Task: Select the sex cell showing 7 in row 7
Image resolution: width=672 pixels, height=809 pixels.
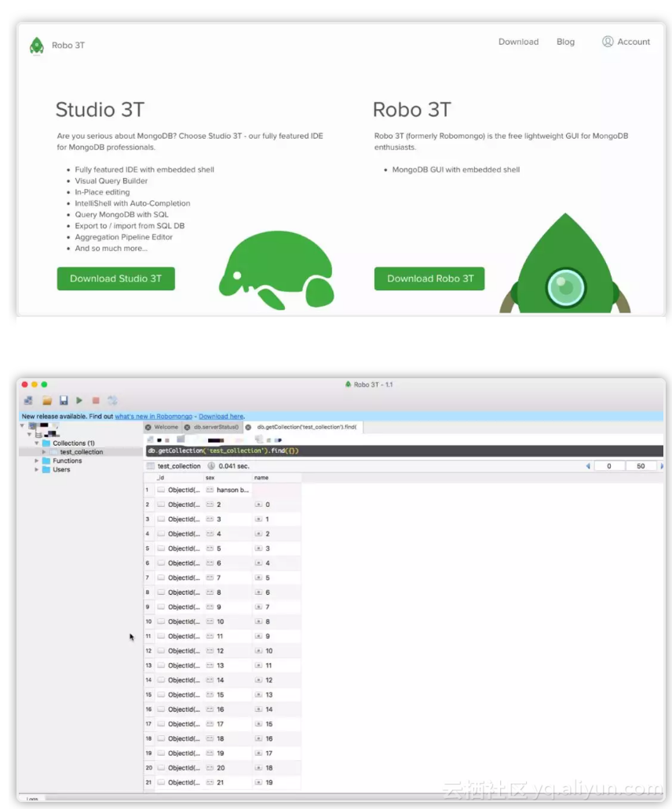Action: click(x=228, y=578)
